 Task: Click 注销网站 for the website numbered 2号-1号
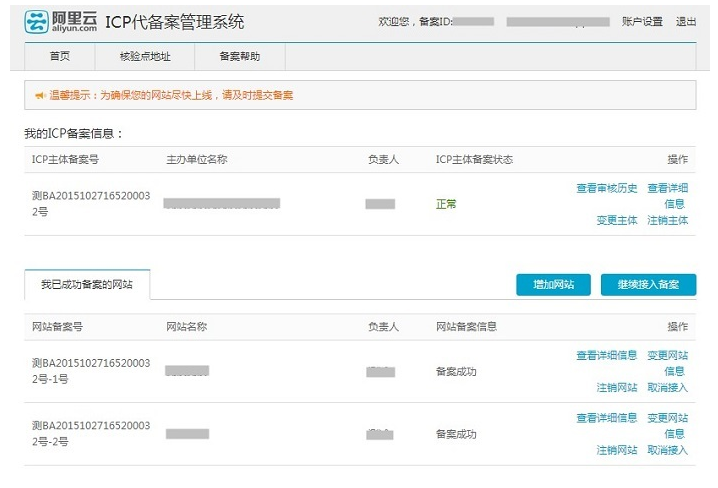click(616, 387)
